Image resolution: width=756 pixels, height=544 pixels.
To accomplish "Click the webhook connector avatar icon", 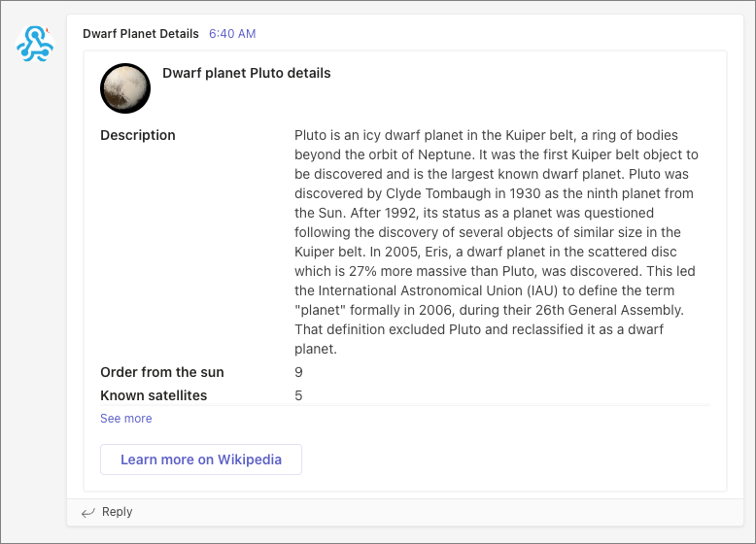I will (x=35, y=44).
